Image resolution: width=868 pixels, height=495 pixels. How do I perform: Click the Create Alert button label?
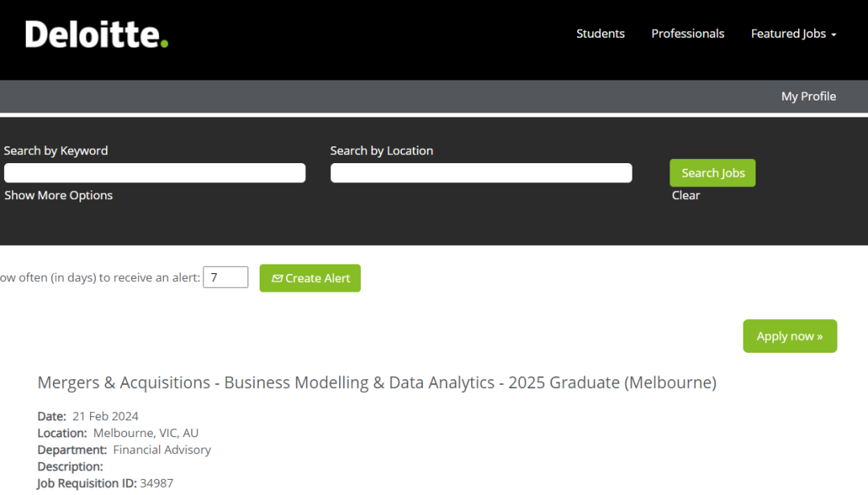[x=317, y=279]
